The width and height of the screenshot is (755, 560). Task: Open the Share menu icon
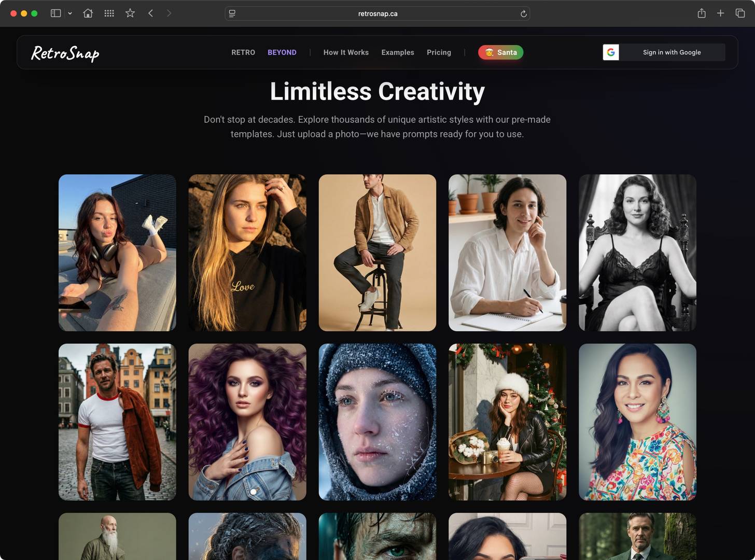pyautogui.click(x=702, y=13)
